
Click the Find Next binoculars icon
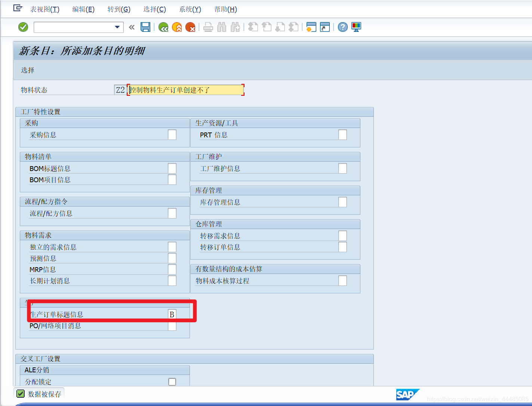235,27
